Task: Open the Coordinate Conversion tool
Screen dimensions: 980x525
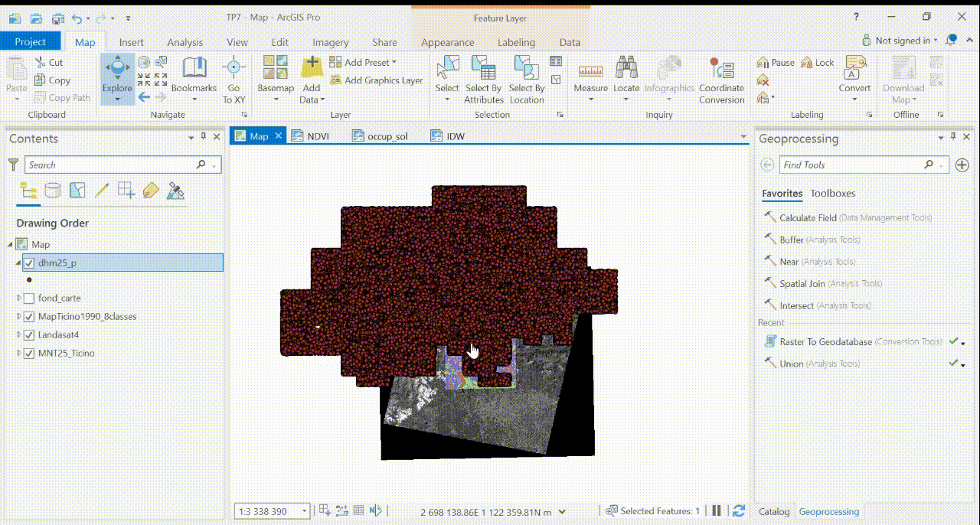Action: (721, 80)
